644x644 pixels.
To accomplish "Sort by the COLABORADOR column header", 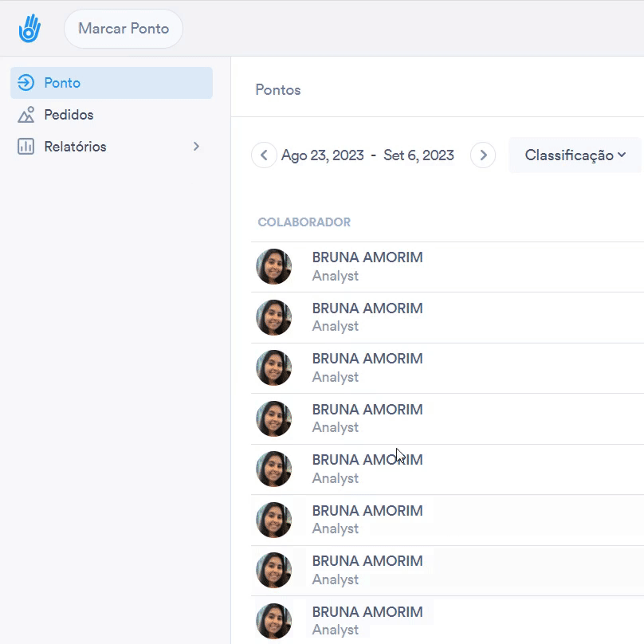I will coord(304,222).
